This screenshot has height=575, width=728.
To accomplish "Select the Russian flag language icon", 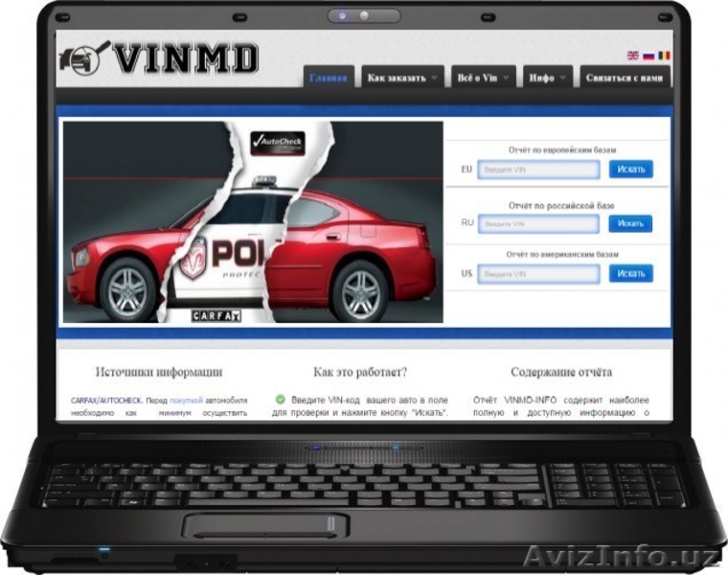I will pos(648,56).
